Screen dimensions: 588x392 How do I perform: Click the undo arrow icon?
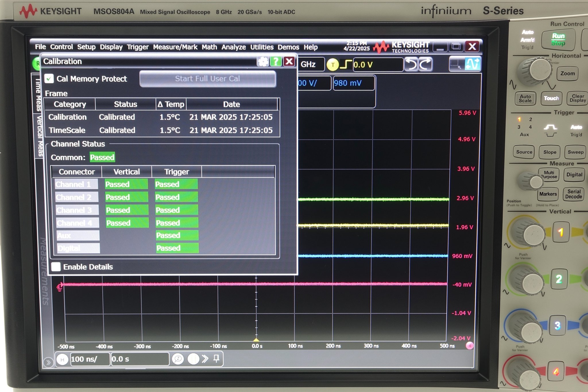click(x=411, y=64)
